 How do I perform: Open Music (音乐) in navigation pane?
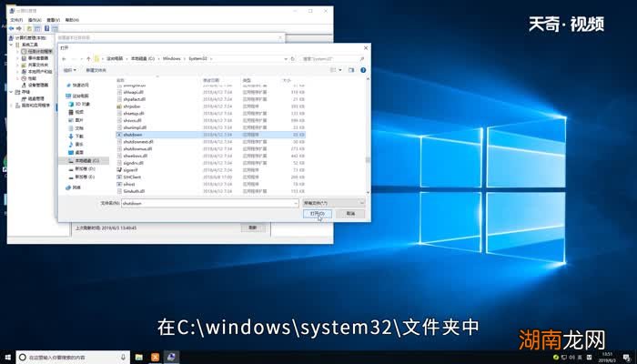76,144
